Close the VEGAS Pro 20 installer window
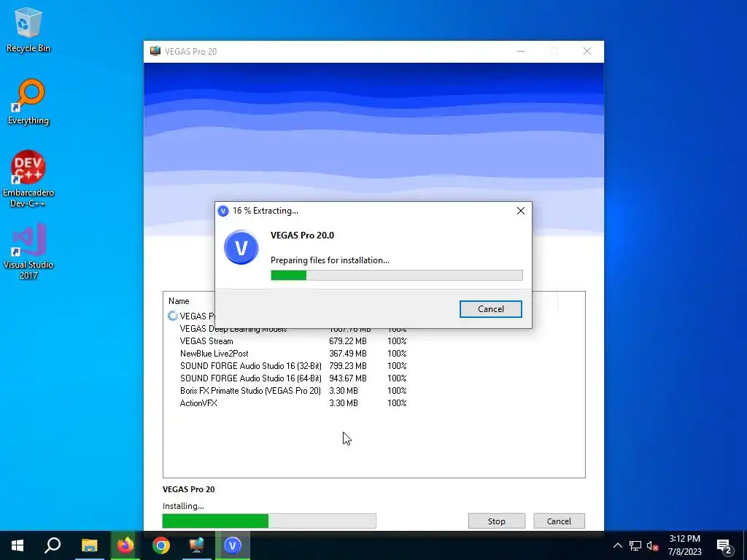Screen dimensions: 747x560 587,51
